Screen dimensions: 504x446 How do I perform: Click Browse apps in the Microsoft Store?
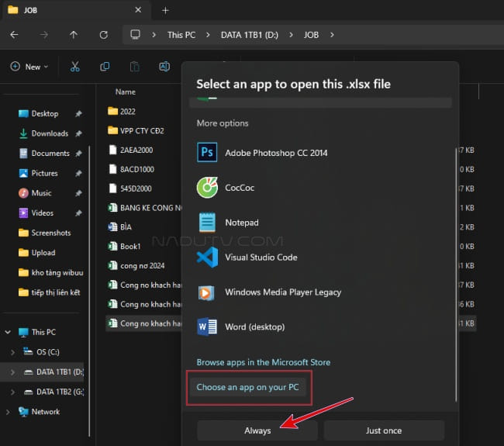[264, 362]
